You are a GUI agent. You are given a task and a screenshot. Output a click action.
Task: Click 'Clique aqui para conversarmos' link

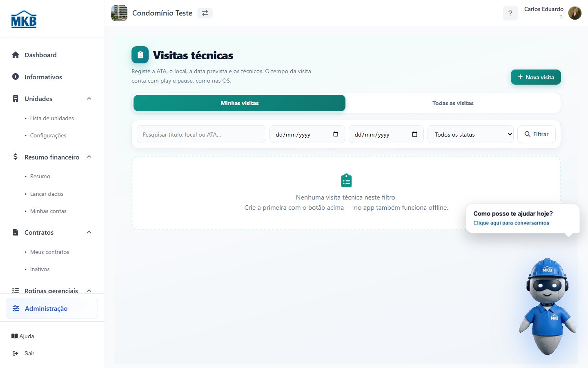[x=511, y=223]
